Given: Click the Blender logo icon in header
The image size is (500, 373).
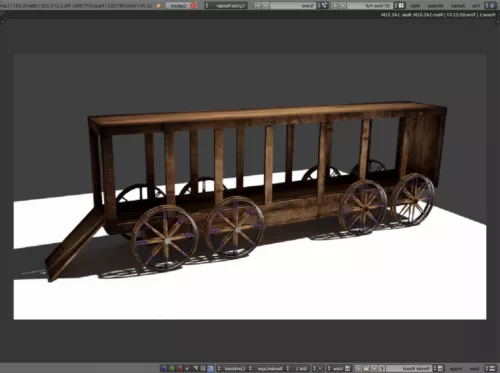Looking at the screenshot, I should (158, 6).
